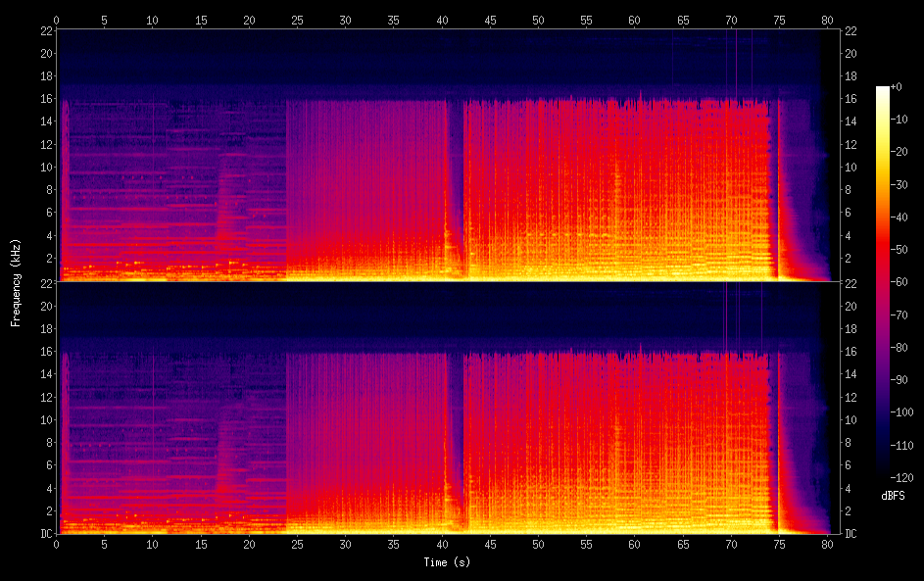Click the "Frequency (kHz)" vertical axis label
The height and width of the screenshot is (581, 924).
point(16,282)
